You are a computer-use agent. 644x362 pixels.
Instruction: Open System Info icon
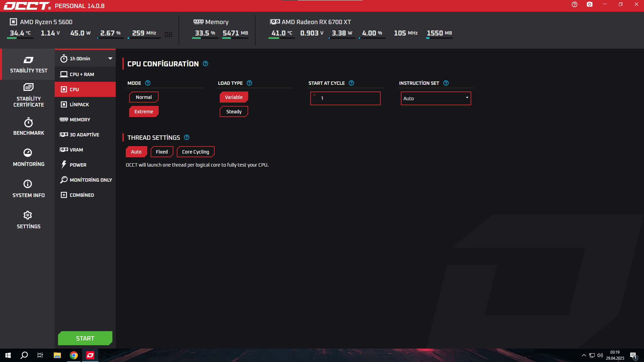tap(28, 184)
